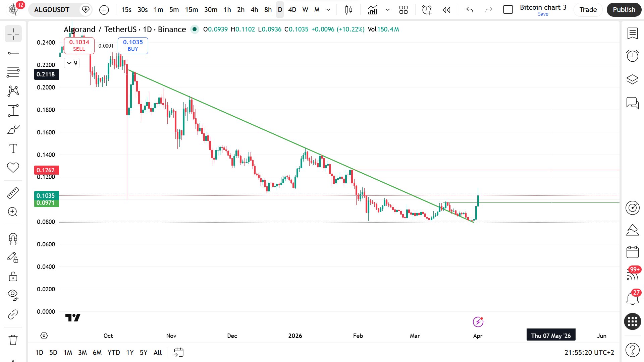644x362 pixels.
Task: Click the red 0.1262 price level label
Action: (x=46, y=170)
